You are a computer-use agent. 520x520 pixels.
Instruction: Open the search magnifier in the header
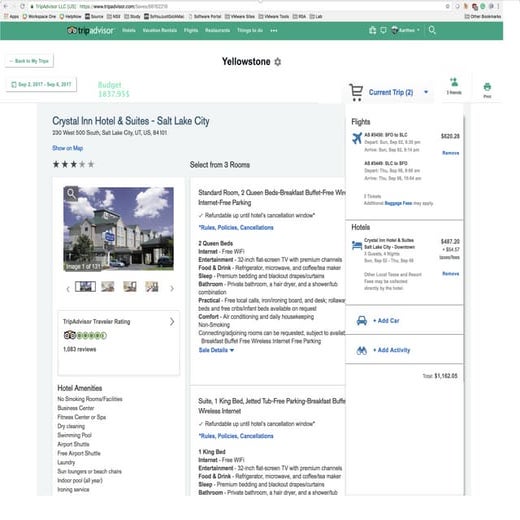click(x=432, y=30)
